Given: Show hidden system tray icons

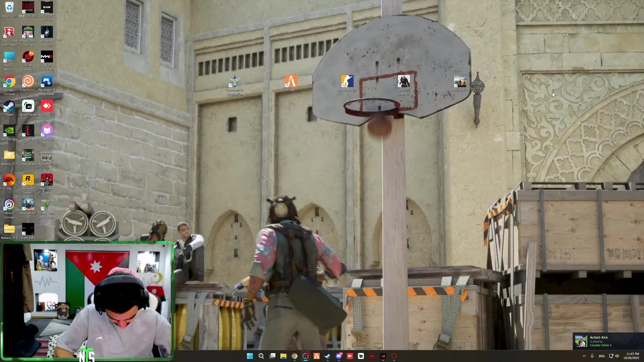Looking at the screenshot, I should coord(584,356).
